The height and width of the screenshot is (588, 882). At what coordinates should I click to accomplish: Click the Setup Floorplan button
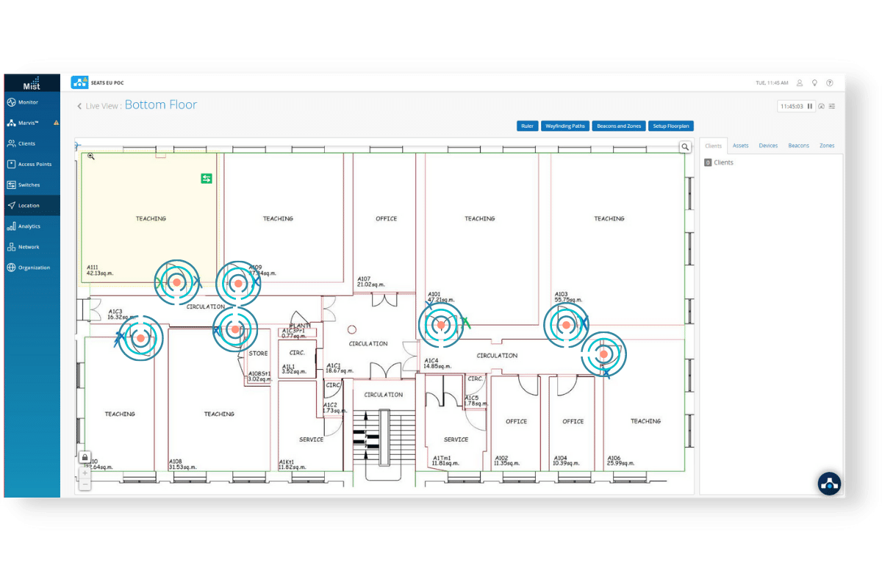tap(671, 126)
